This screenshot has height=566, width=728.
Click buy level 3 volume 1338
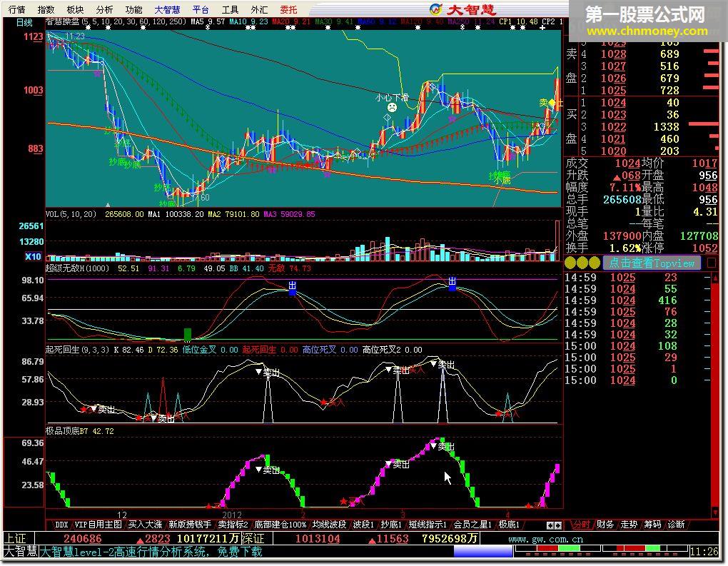[666, 127]
